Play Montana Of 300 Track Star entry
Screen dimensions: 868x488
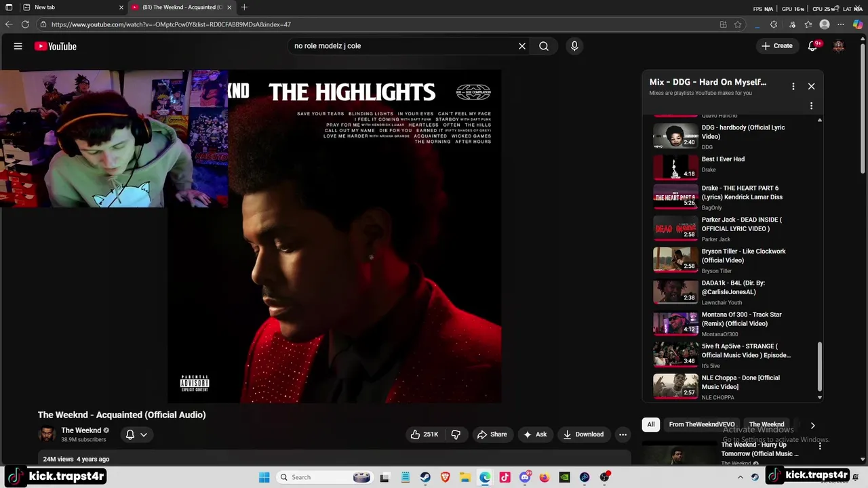coord(732,324)
